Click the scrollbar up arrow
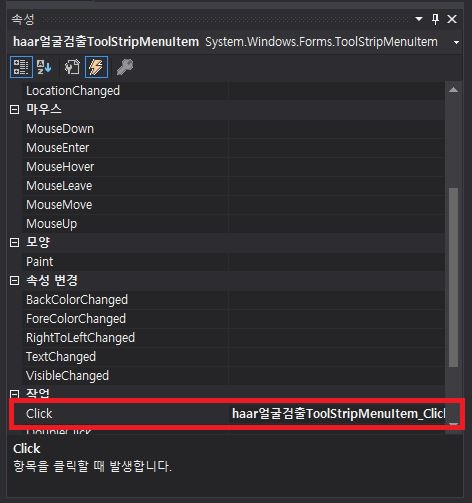Image resolution: width=472 pixels, height=503 pixels. point(453,90)
